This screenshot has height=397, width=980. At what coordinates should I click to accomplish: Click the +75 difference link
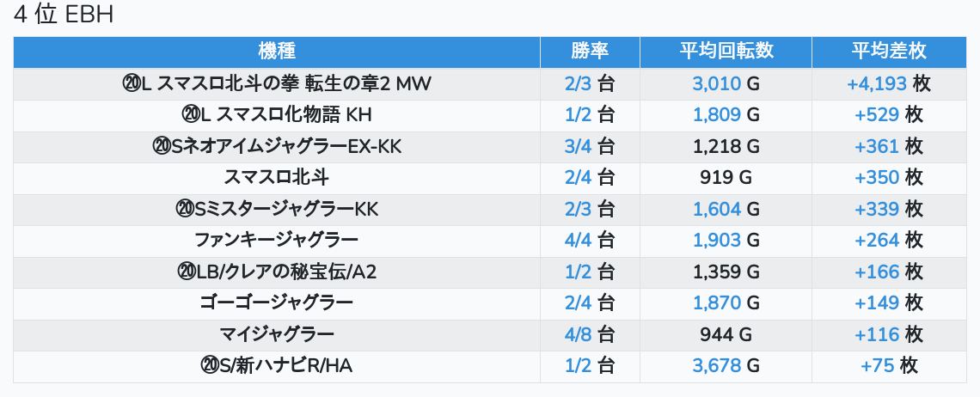pyautogui.click(x=877, y=366)
